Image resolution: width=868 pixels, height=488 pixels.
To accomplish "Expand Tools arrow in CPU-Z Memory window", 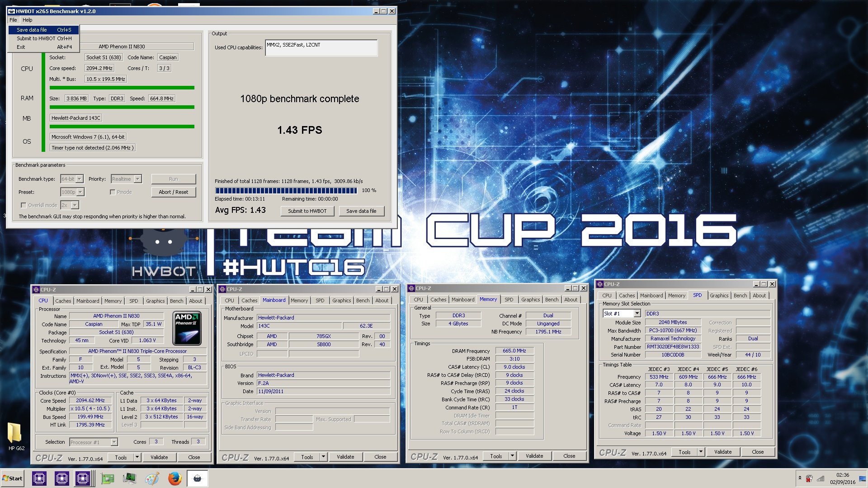I will [x=512, y=456].
